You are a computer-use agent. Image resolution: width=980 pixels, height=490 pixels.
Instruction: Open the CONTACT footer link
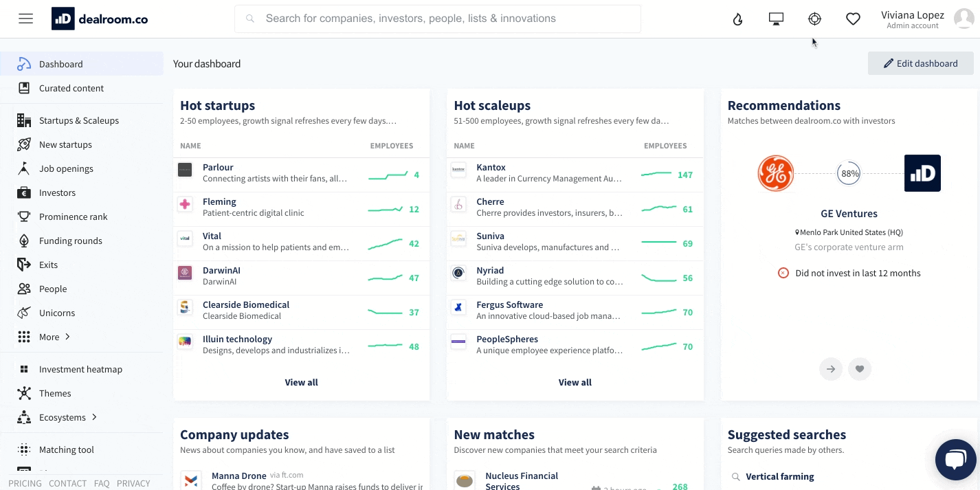click(67, 483)
